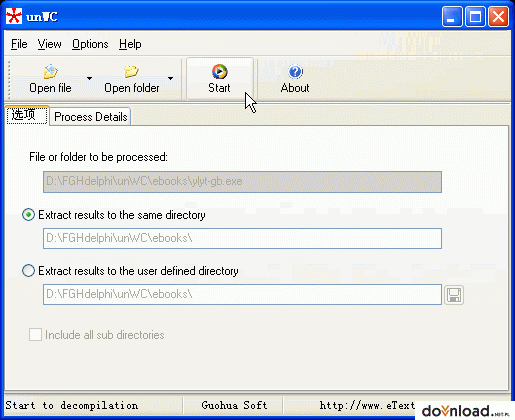Click the unWC red app icon in the title bar
This screenshot has height=420, width=515.
click(14, 16)
